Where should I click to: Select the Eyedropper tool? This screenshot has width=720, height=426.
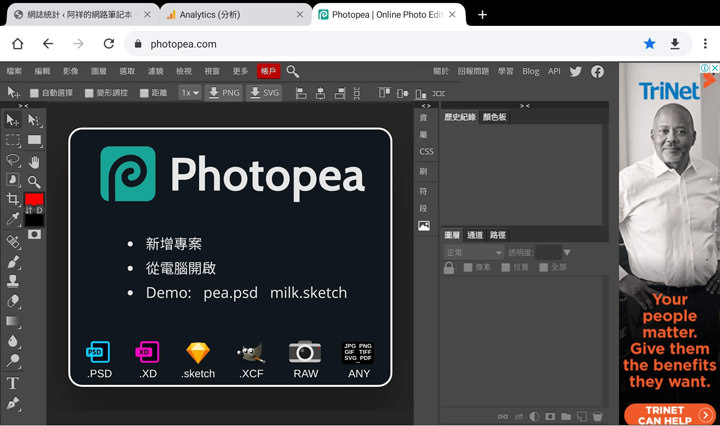click(x=12, y=219)
